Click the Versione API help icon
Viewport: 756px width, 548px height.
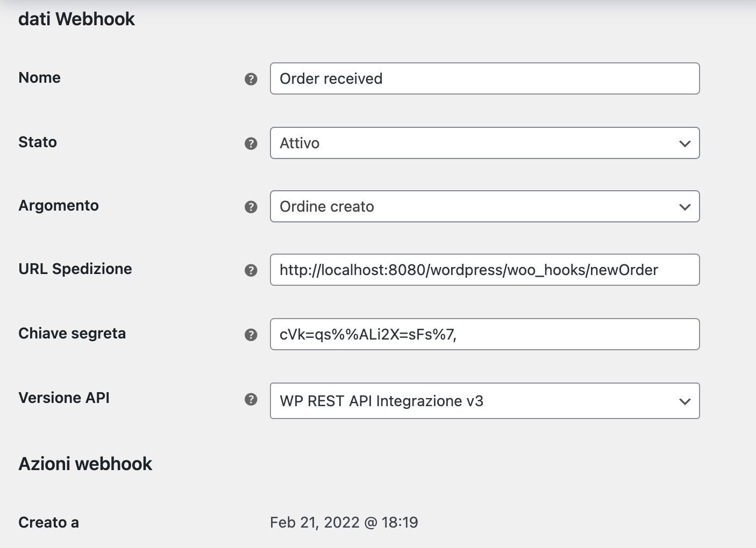[x=251, y=399]
